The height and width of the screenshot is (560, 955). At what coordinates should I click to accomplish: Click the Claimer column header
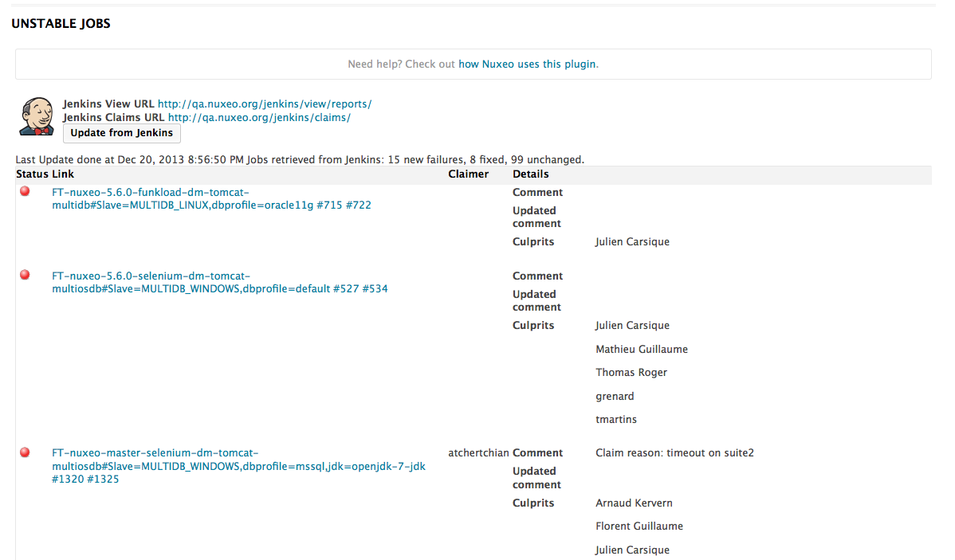pos(469,174)
